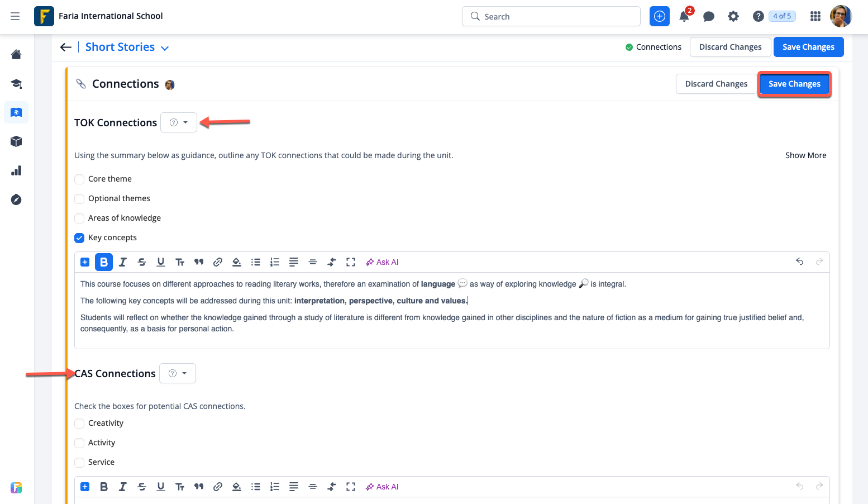
Task: Expand the Short Stories unit dropdown
Action: click(x=165, y=48)
